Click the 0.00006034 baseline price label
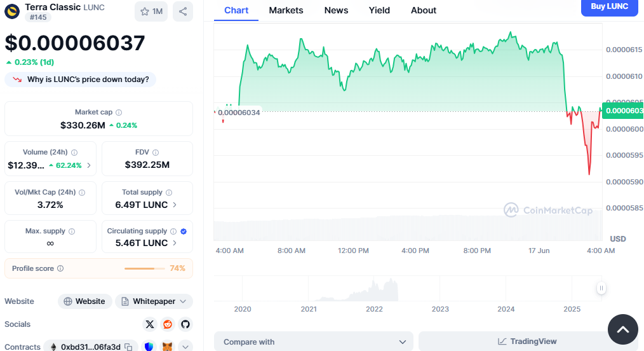The height and width of the screenshot is (351, 644). (239, 113)
